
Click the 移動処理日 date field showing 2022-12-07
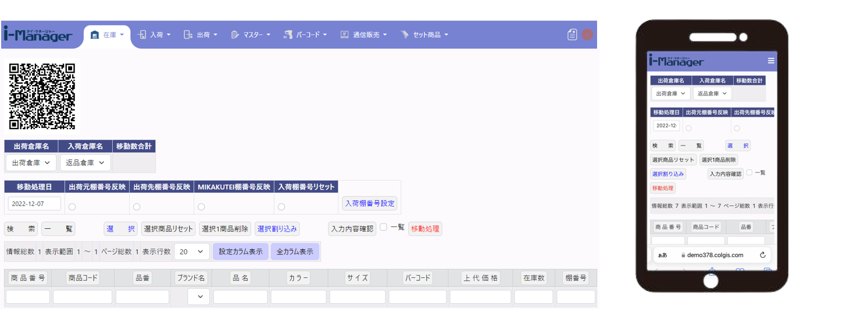tap(34, 204)
